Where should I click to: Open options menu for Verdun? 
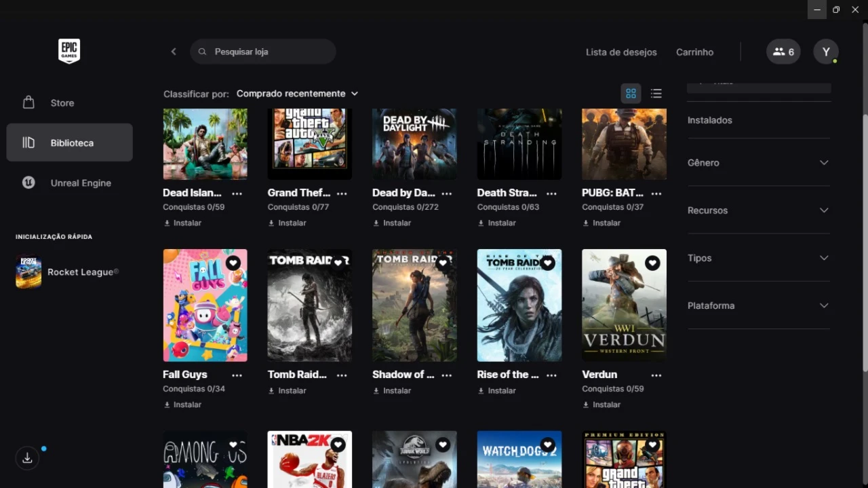656,375
